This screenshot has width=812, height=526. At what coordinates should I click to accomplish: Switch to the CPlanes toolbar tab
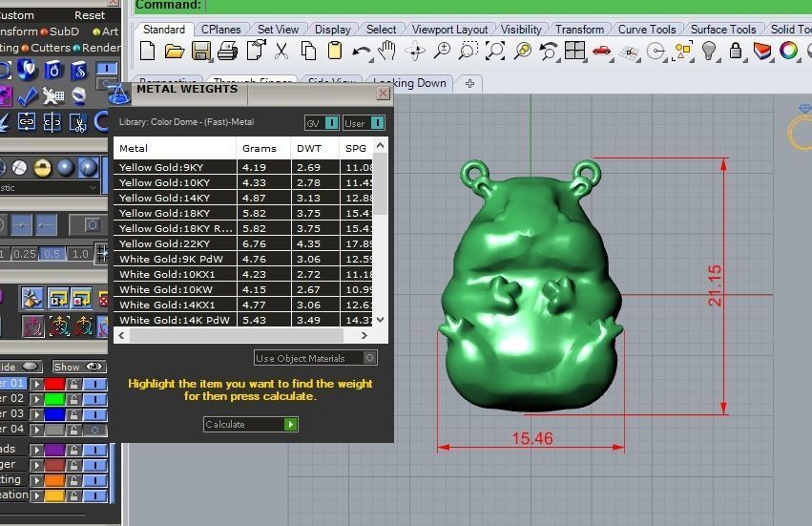(x=221, y=30)
